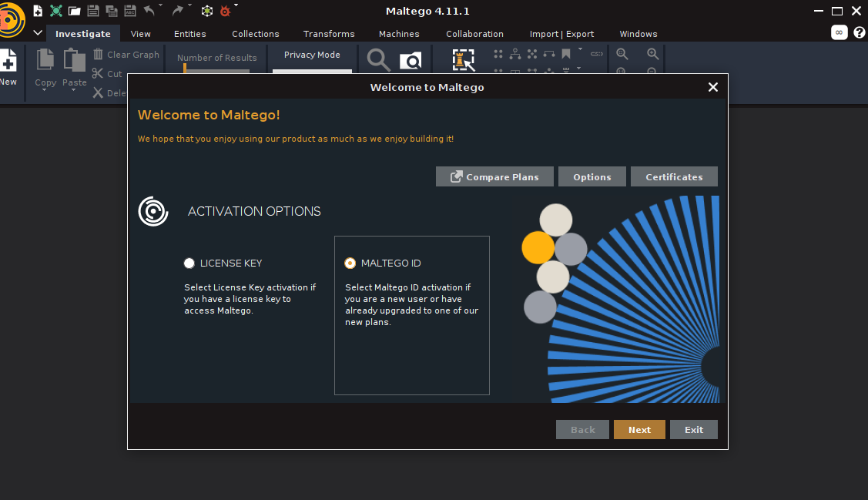Click the ACTIVATION OPTIONS heading
This screenshot has height=500, width=868.
[x=254, y=211]
